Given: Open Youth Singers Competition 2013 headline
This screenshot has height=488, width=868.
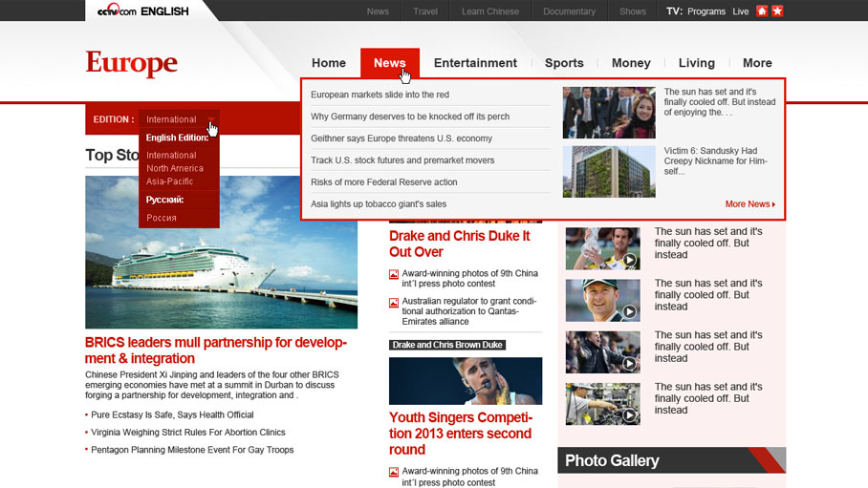Looking at the screenshot, I should (x=461, y=434).
